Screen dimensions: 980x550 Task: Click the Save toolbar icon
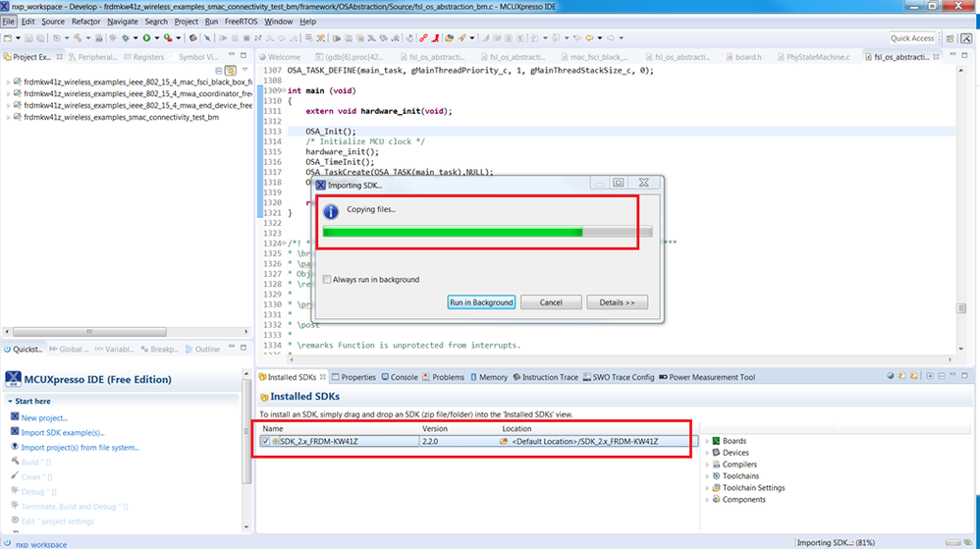pos(28,38)
